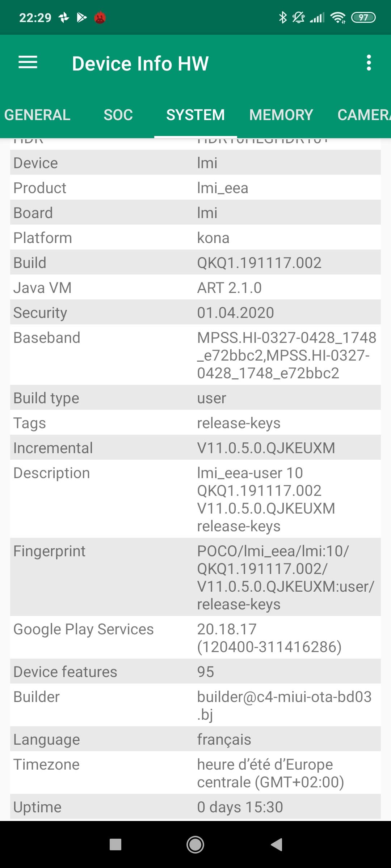Open the CAMERA tab
This screenshot has width=391, height=868.
coord(363,115)
